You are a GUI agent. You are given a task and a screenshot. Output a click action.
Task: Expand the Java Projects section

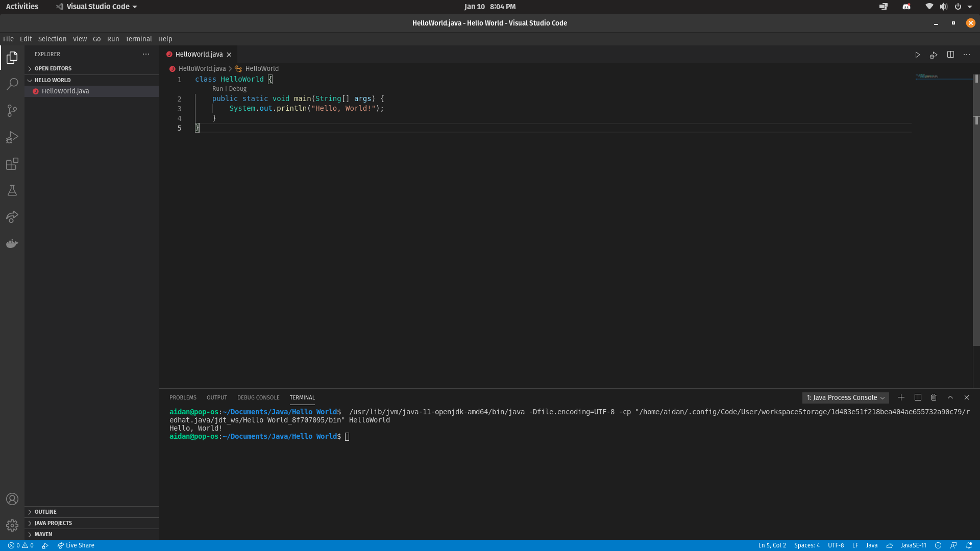pos(53,523)
